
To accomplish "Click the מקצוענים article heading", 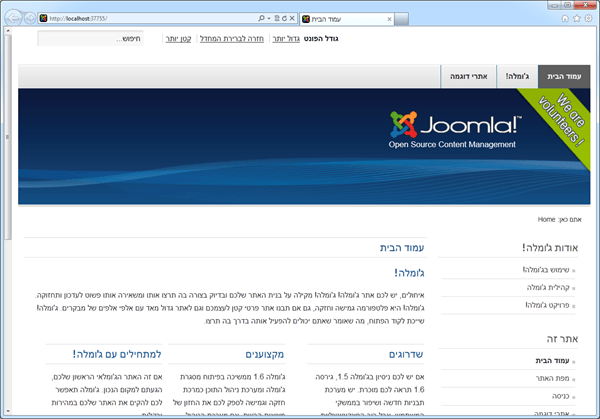I will [265, 354].
